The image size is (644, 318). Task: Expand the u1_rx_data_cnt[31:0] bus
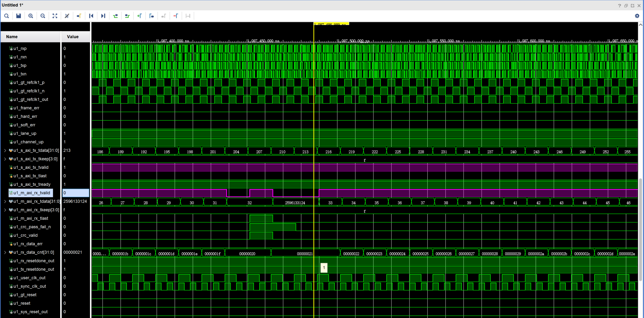pyautogui.click(x=5, y=252)
